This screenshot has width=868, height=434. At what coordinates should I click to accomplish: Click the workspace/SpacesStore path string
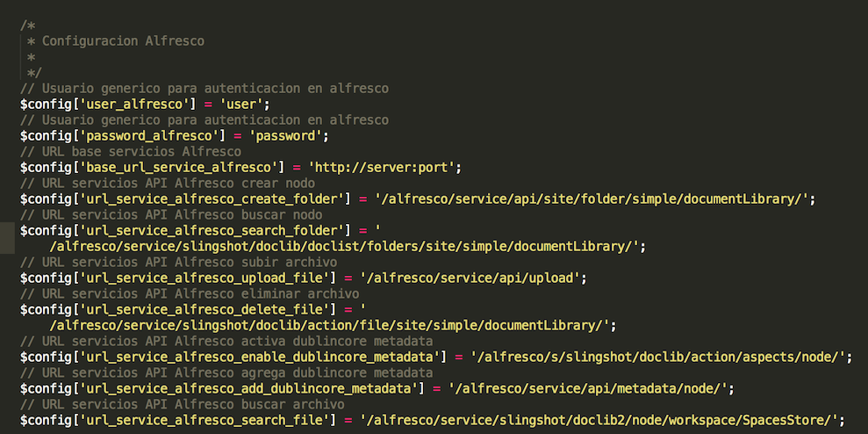598,420
